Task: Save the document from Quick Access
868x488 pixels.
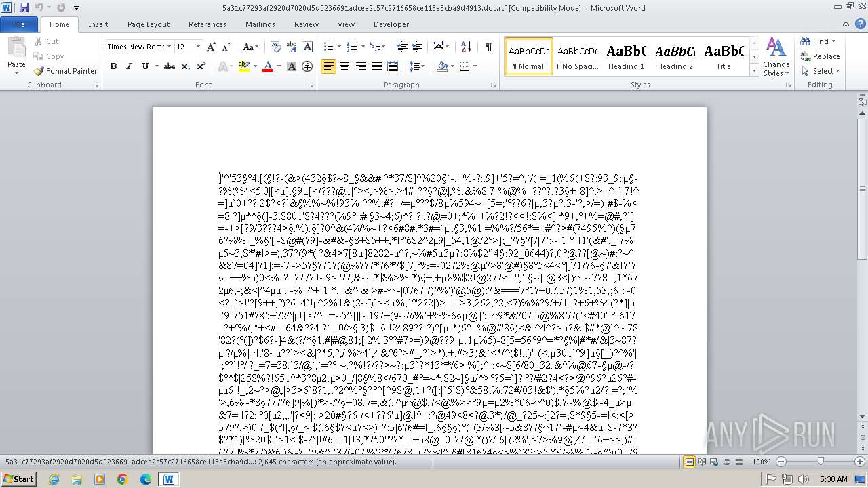Action: (24, 8)
